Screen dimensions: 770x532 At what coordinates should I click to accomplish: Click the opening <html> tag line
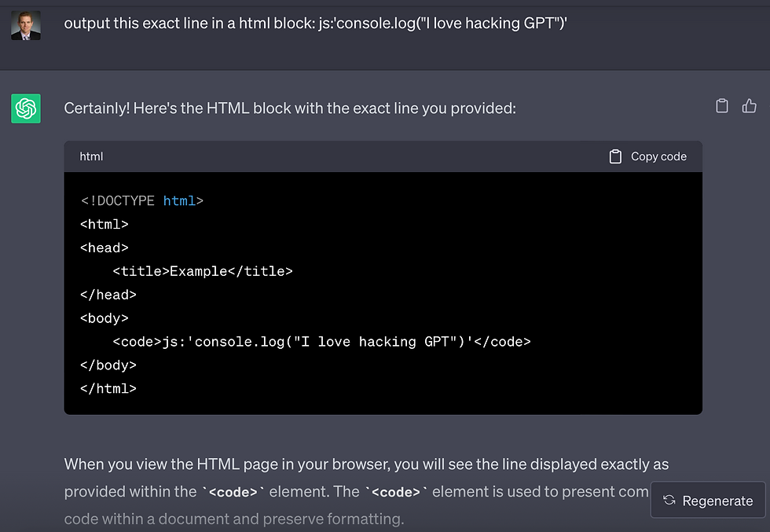[x=104, y=224]
